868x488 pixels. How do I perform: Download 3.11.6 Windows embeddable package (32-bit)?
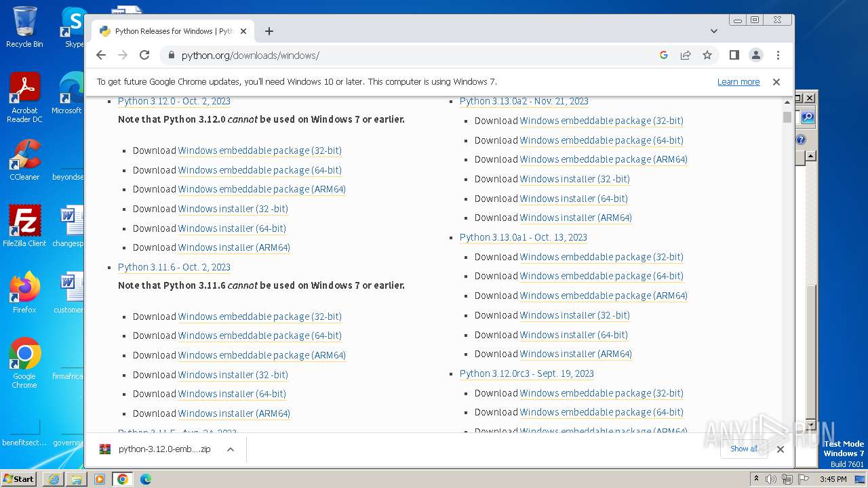(x=260, y=317)
